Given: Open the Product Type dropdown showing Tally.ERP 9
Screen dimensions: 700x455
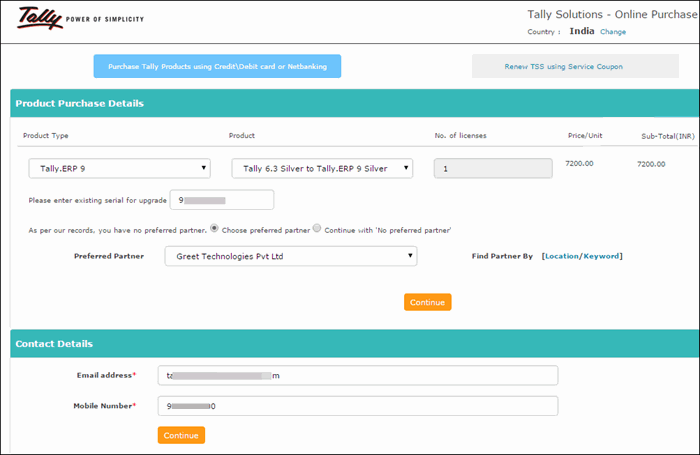Looking at the screenshot, I should 120,168.
